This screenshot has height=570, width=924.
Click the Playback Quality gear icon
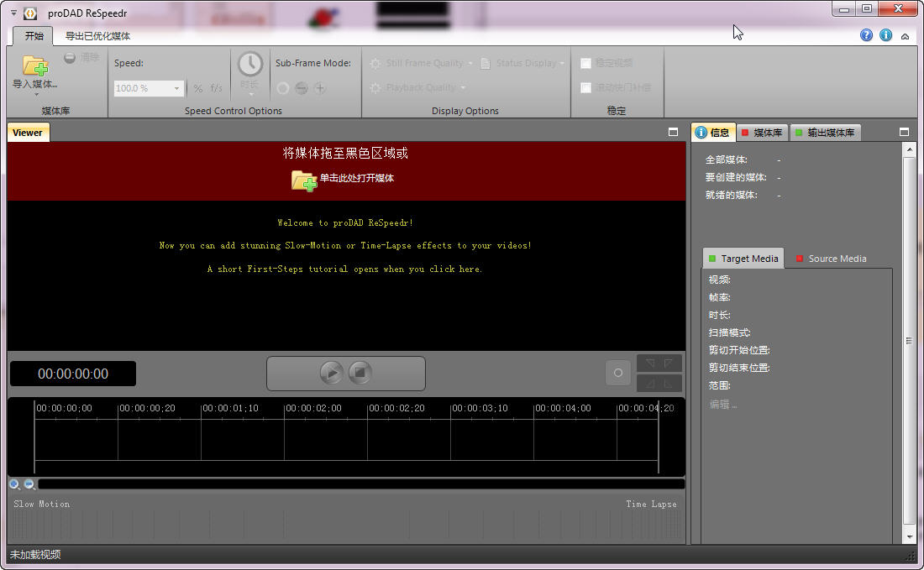[x=375, y=88]
